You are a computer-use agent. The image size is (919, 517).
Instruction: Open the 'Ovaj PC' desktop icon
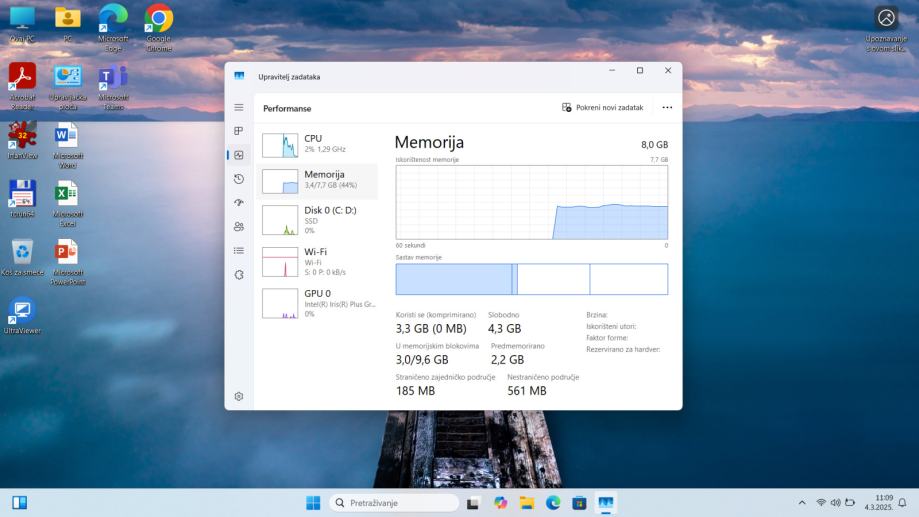(22, 25)
